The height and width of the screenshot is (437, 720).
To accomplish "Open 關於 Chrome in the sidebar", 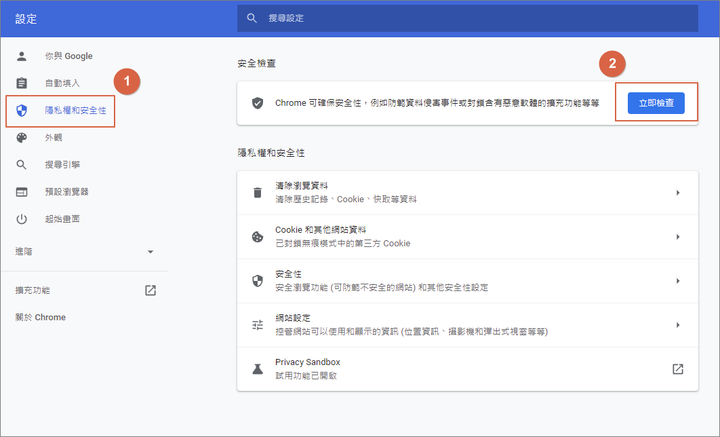I will [x=40, y=317].
